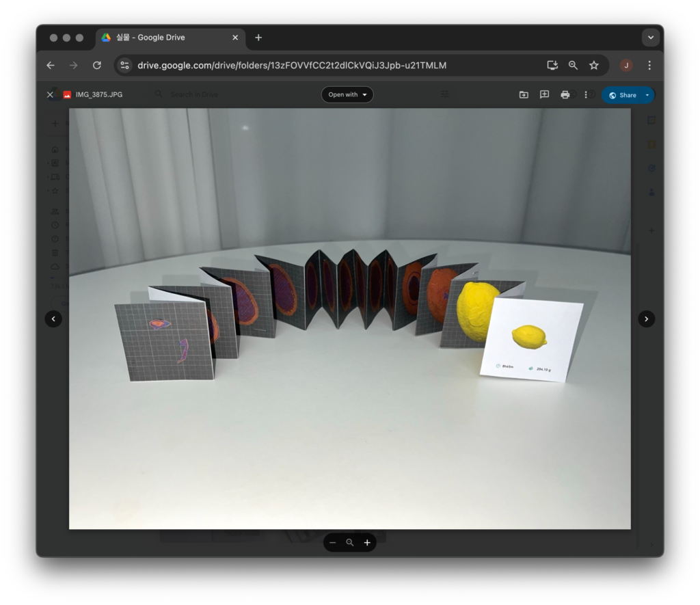700x605 pixels.
Task: Reset zoom with the magnifier icon
Action: click(x=350, y=543)
